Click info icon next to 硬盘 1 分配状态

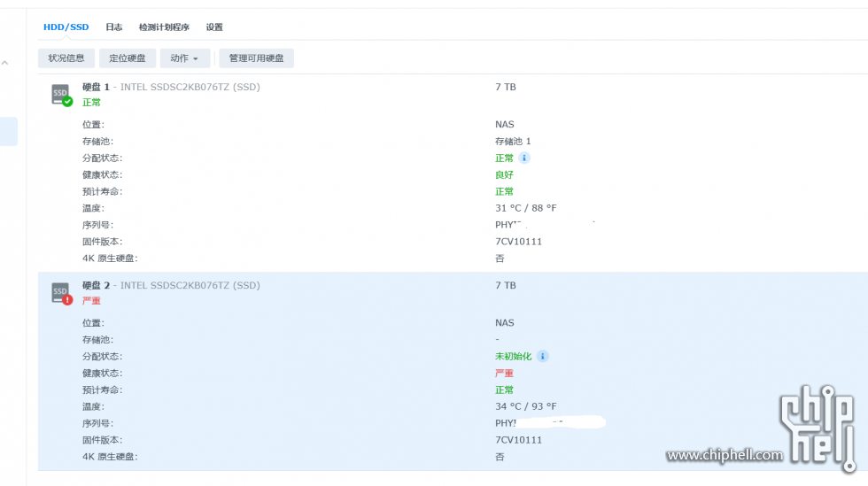[x=524, y=158]
